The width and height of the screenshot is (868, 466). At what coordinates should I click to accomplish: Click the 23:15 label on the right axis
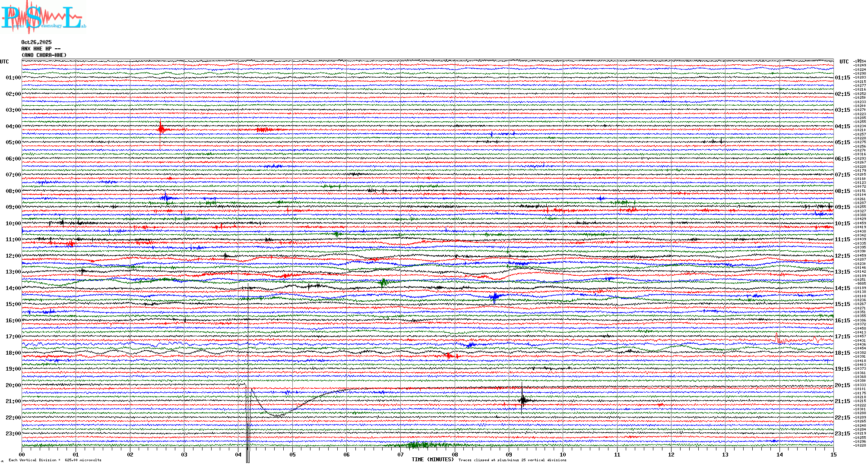(x=842, y=434)
